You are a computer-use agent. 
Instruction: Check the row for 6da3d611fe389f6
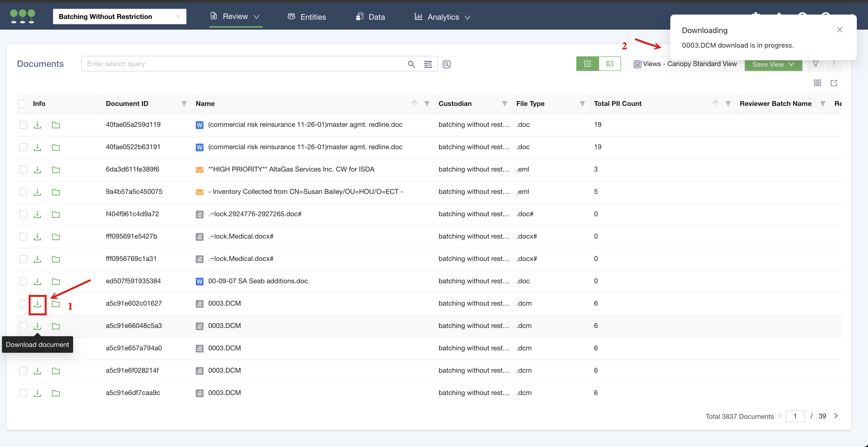[x=23, y=170]
